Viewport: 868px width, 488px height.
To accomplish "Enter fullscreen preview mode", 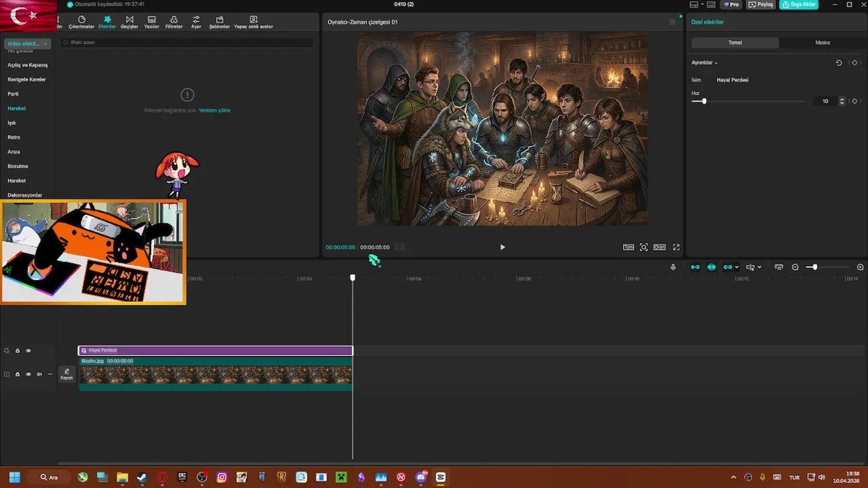I will 676,247.
